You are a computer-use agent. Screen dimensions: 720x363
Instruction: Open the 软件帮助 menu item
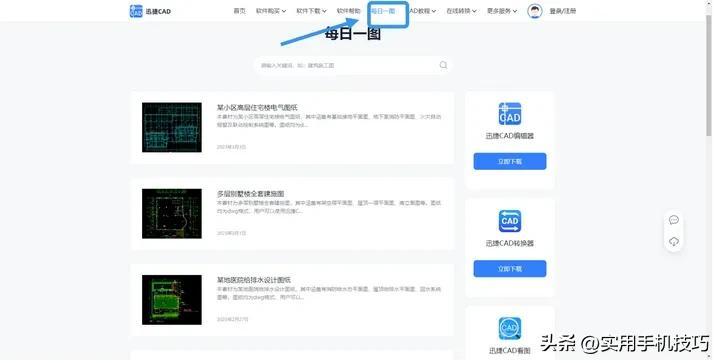349,11
